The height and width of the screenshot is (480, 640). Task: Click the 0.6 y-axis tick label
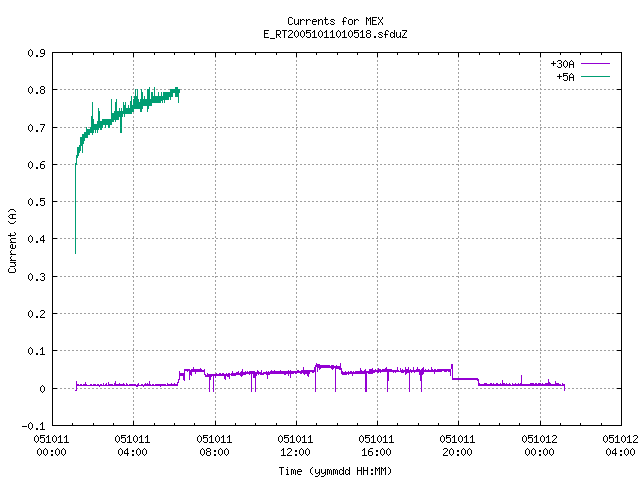point(36,165)
